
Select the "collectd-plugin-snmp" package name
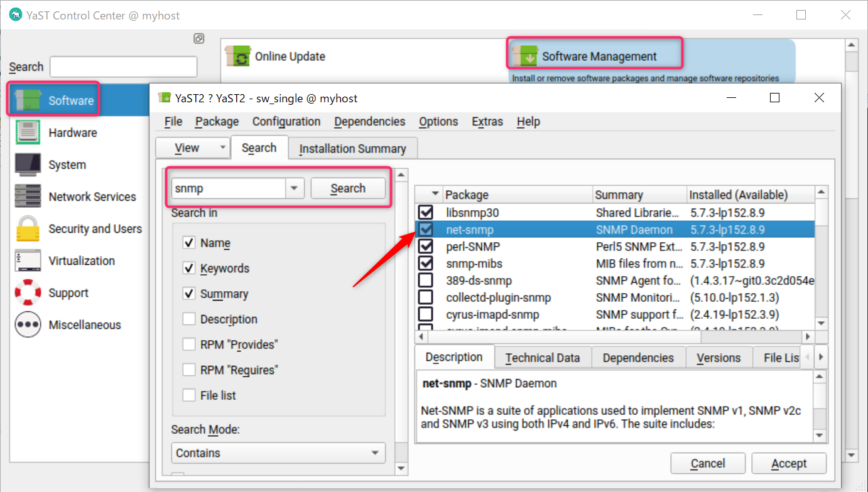tap(499, 297)
